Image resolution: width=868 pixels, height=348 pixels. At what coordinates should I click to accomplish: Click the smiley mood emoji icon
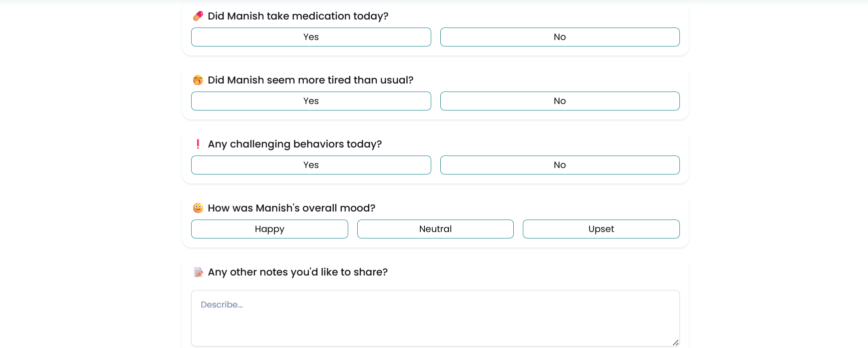tap(198, 208)
